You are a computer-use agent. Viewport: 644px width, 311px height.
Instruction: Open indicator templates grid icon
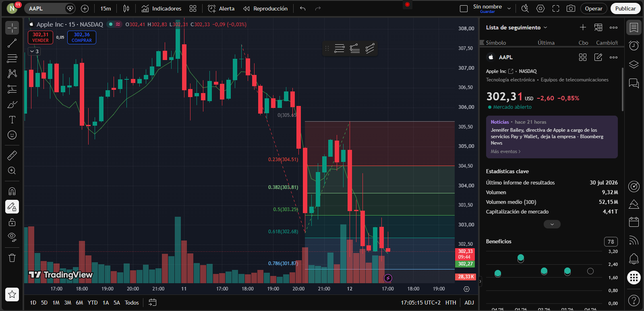193,8
